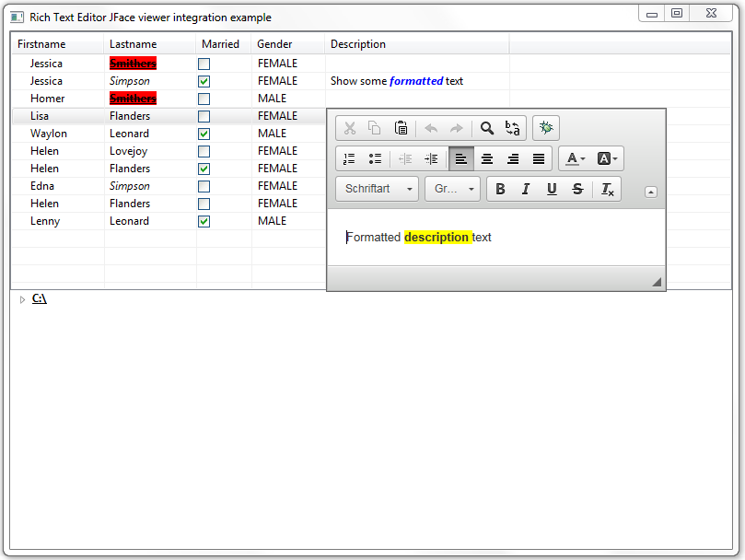Image resolution: width=745 pixels, height=560 pixels.
Task: Click the Gender column header
Action: pyautogui.click(x=288, y=44)
